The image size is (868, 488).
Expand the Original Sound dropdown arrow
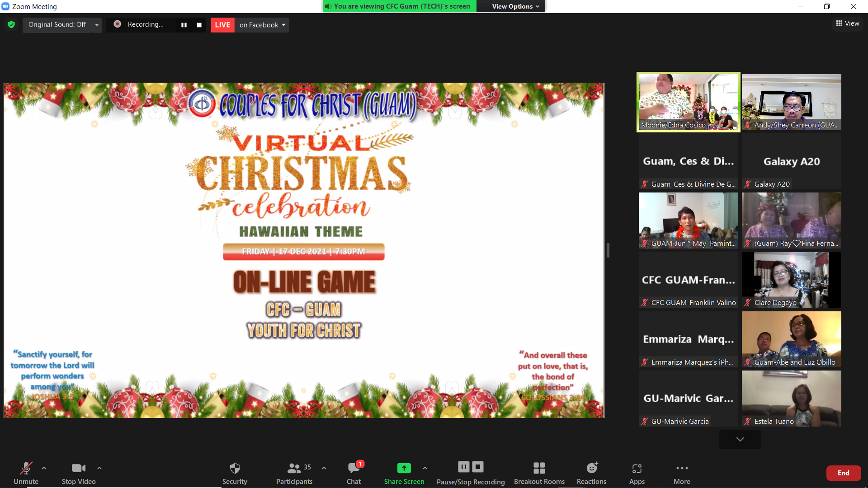(97, 25)
